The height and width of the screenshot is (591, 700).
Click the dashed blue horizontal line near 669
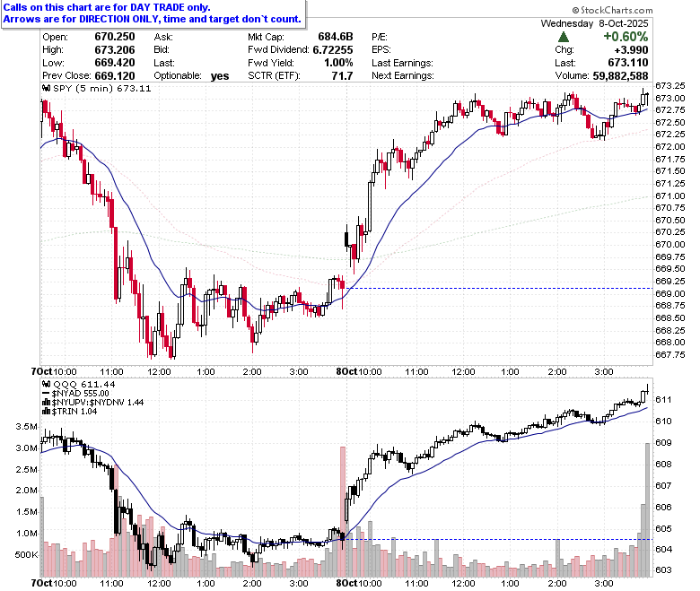[501, 289]
